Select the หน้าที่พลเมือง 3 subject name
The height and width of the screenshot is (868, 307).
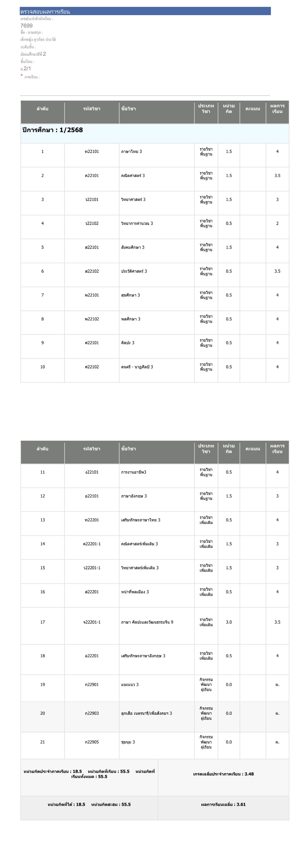point(135,592)
